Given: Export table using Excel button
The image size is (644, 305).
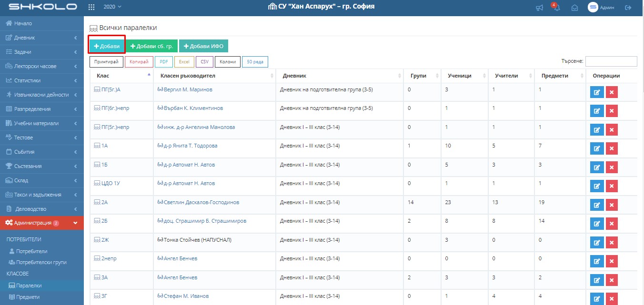Looking at the screenshot, I should tap(184, 62).
